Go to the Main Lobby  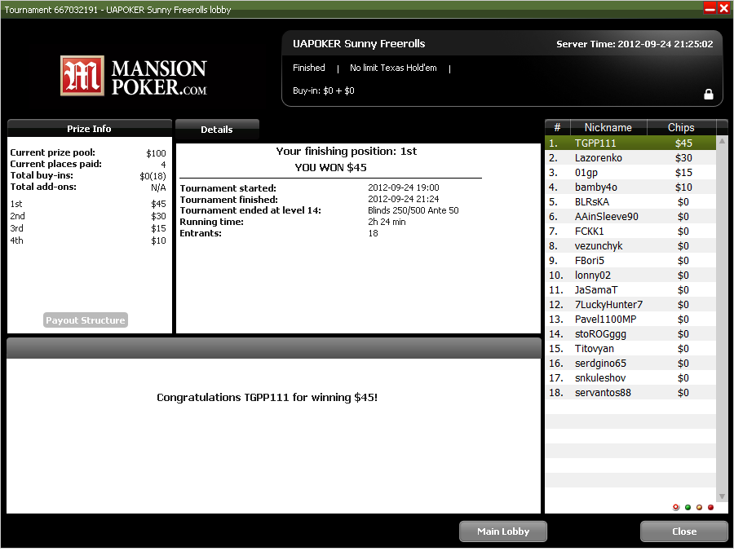503,531
